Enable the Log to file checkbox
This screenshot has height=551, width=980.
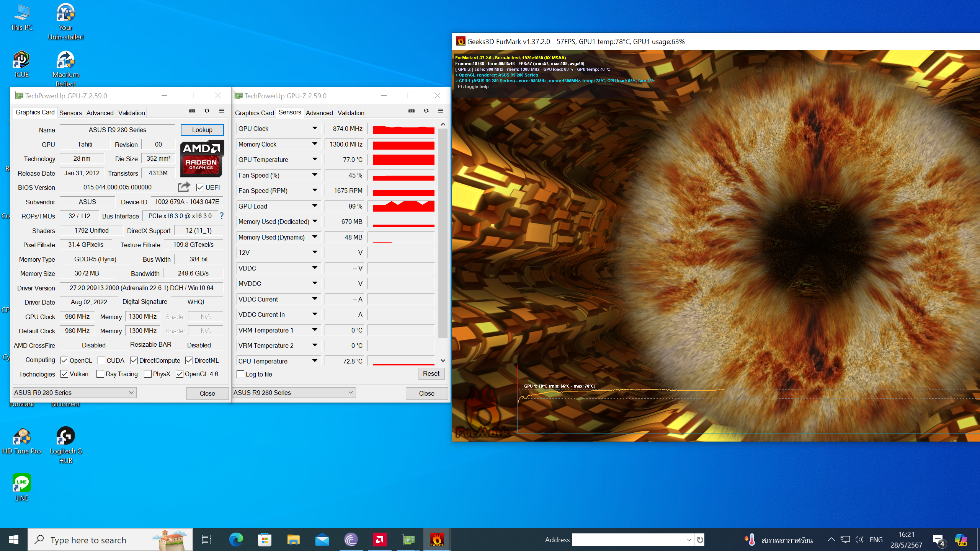[241, 374]
